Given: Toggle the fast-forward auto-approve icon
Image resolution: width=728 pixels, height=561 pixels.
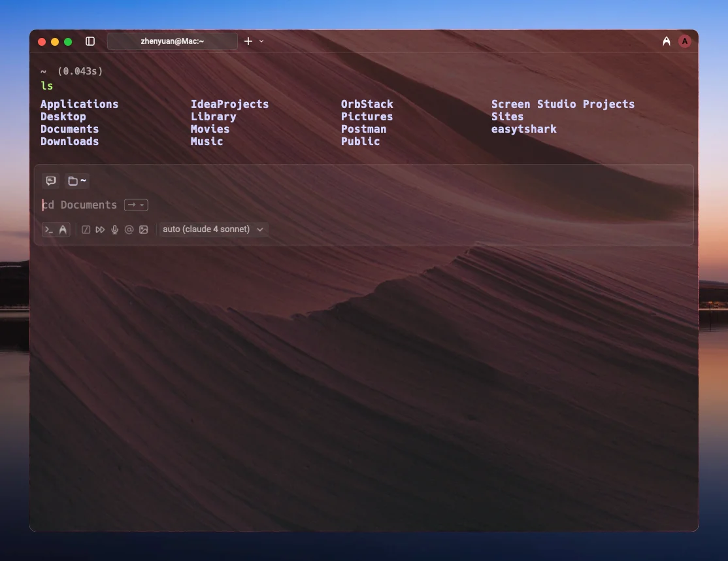Looking at the screenshot, I should [100, 229].
